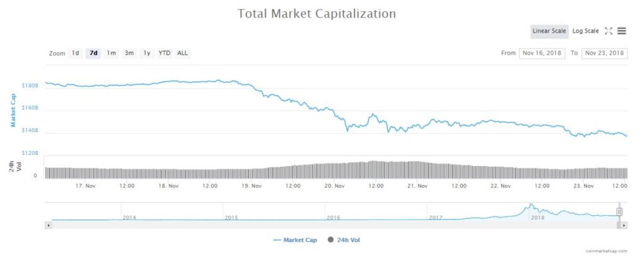Open the chart context menu (hamburger icon)
Image resolution: width=644 pixels, height=268 pixels.
(621, 31)
